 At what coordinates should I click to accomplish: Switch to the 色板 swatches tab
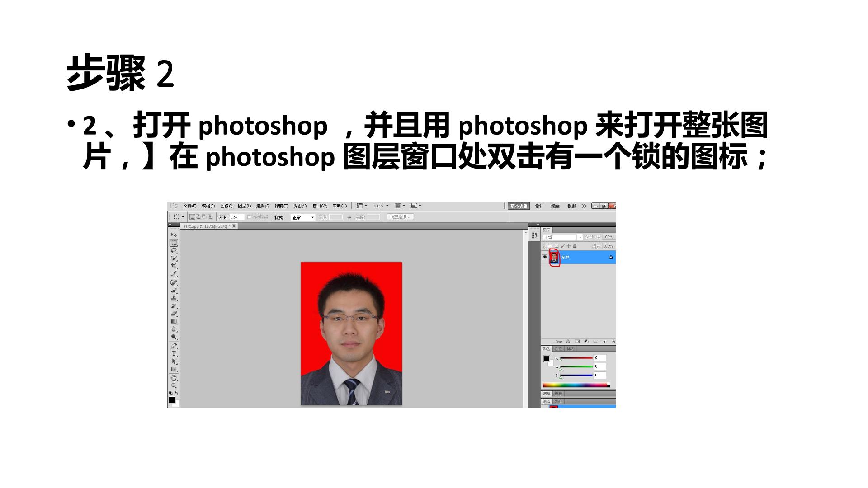pos(558,349)
